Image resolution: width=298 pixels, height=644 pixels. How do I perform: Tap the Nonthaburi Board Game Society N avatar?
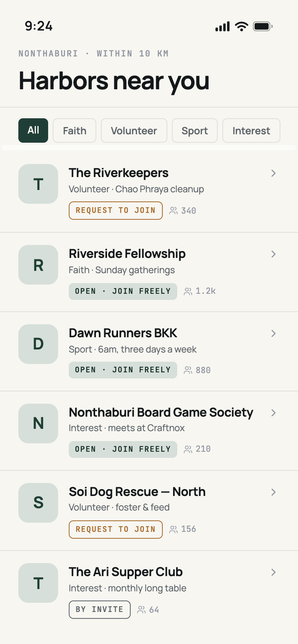[x=38, y=423]
